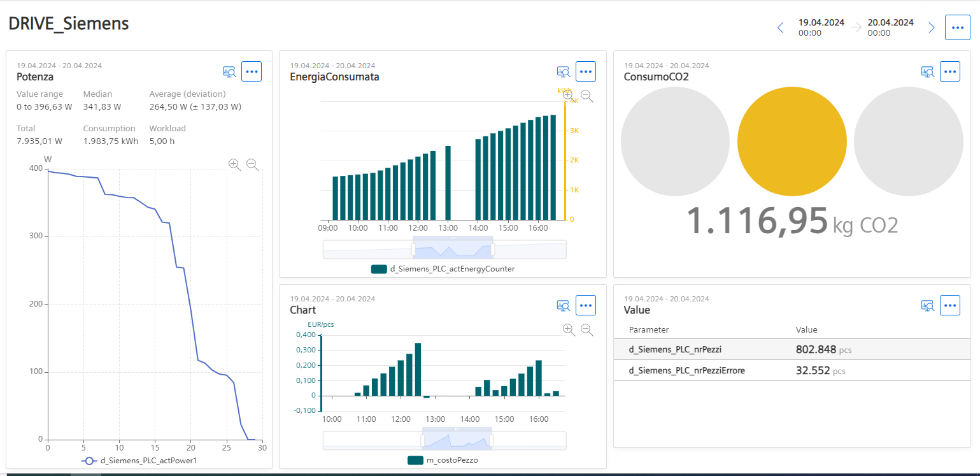Open analysis view icon for Chart widget

[x=563, y=306]
